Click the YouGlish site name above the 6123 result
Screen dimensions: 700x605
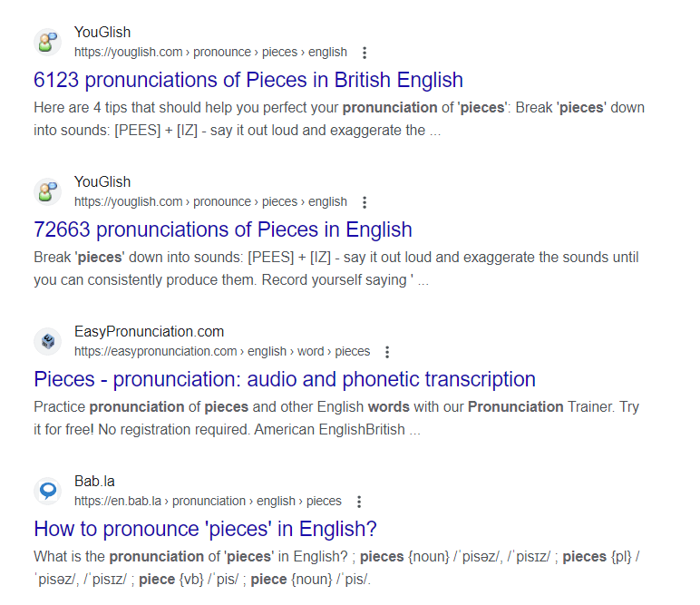[102, 33]
